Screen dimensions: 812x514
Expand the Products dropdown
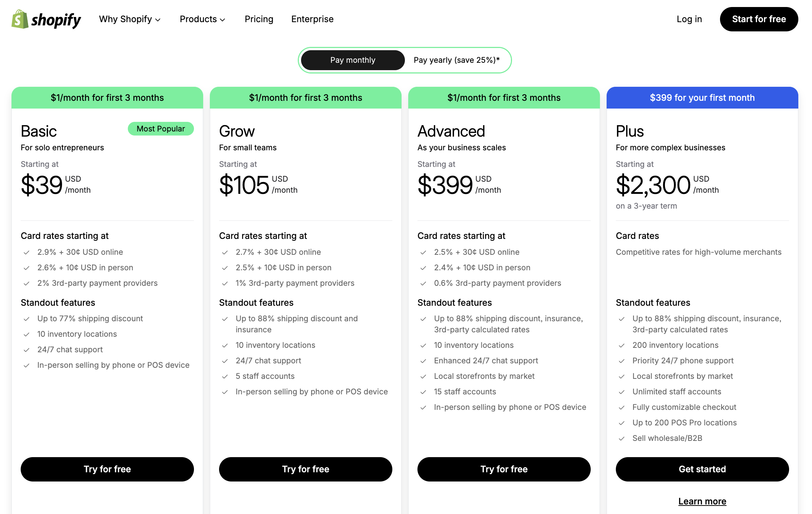[202, 19]
